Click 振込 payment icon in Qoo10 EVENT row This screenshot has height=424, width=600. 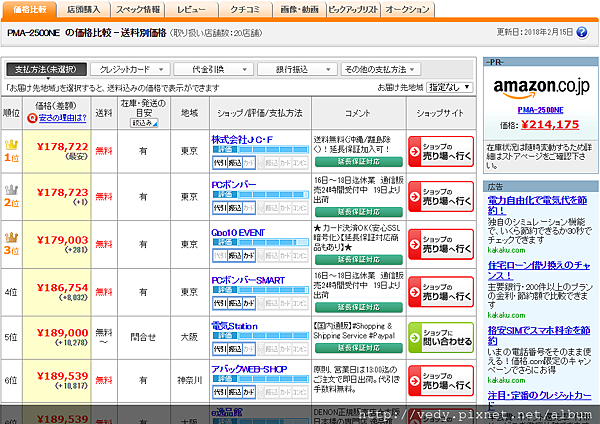tap(235, 256)
